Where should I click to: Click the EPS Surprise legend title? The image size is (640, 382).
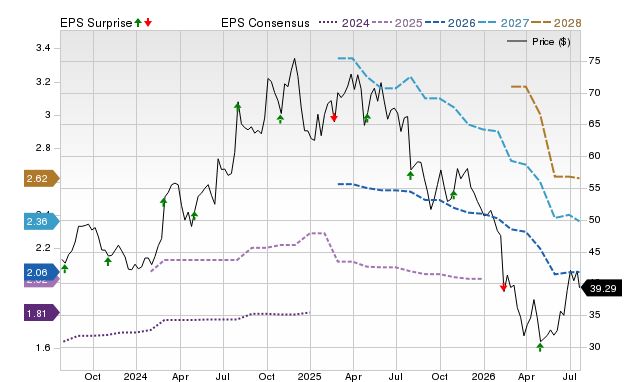96,23
